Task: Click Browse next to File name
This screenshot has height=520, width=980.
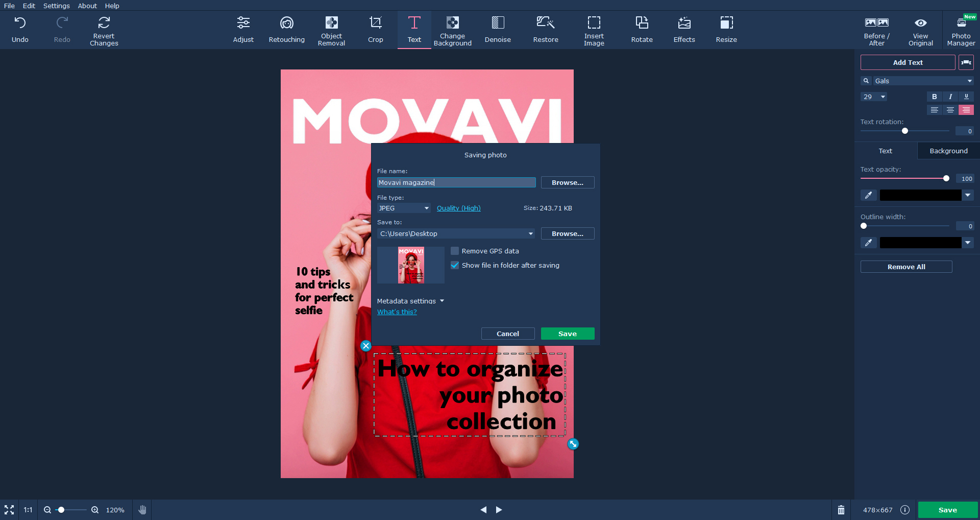Action: [568, 182]
